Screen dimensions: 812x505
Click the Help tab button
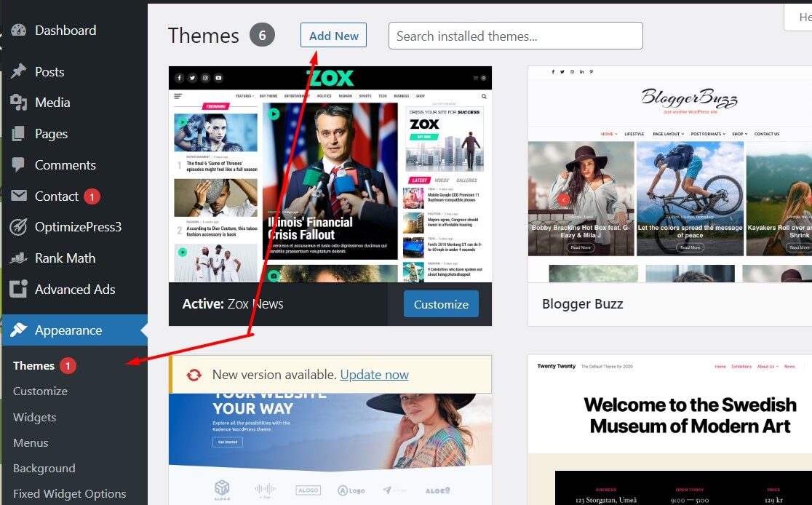[798, 17]
